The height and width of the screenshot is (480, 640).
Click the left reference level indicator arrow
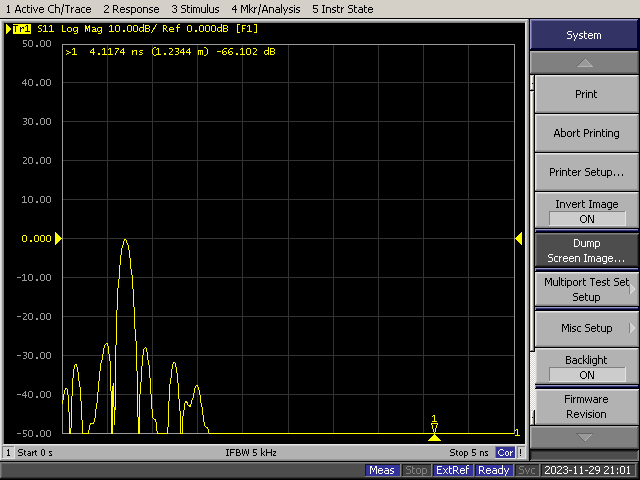click(58, 238)
